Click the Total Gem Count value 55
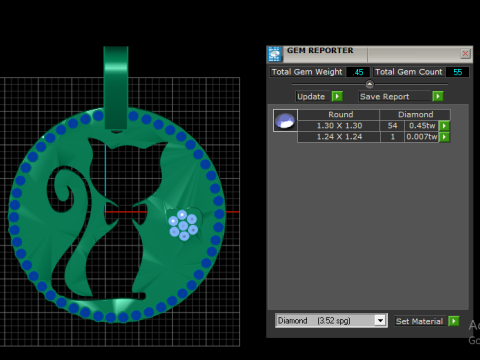The image size is (480, 360). (457, 72)
